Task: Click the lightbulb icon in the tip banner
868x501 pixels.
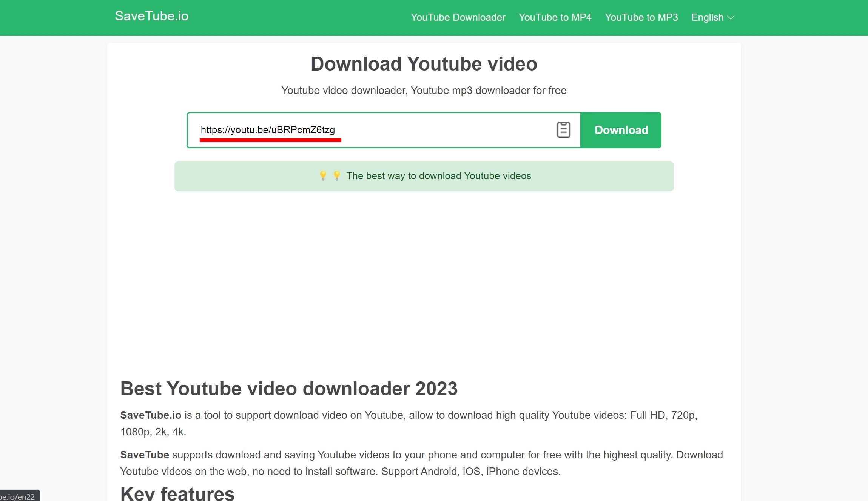Action: pos(323,175)
